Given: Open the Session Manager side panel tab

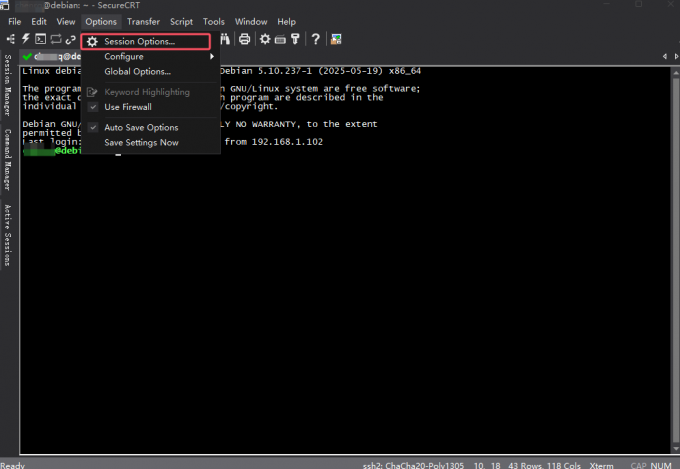Looking at the screenshot, I should pos(7,85).
